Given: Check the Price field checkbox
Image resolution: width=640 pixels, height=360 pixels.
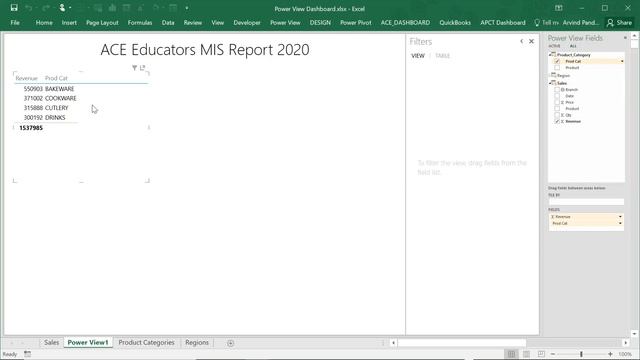Looking at the screenshot, I should pyautogui.click(x=557, y=102).
